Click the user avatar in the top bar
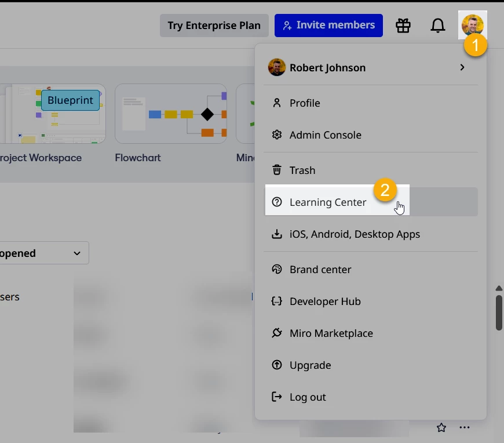This screenshot has height=443, width=504. coord(473,25)
